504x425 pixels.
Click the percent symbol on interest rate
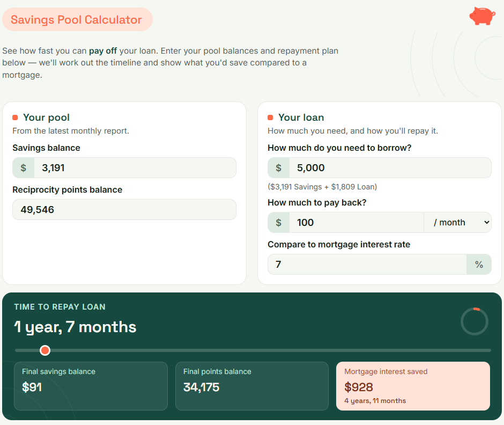(x=479, y=264)
